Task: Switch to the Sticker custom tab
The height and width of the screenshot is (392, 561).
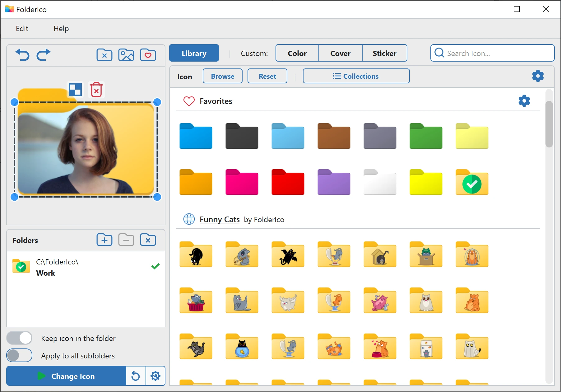Action: click(x=385, y=53)
